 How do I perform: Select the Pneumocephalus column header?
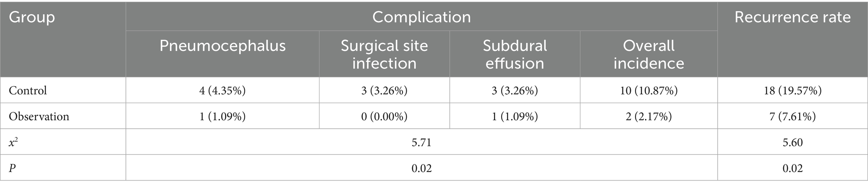pos(222,46)
